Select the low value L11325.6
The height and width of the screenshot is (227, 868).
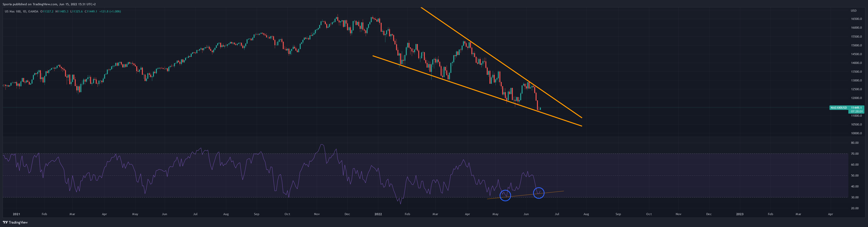point(76,11)
